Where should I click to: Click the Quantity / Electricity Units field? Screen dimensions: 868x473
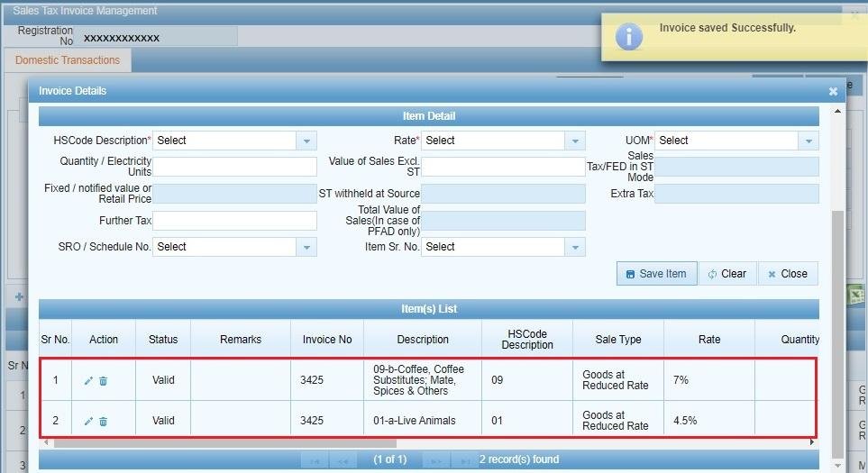pos(234,167)
